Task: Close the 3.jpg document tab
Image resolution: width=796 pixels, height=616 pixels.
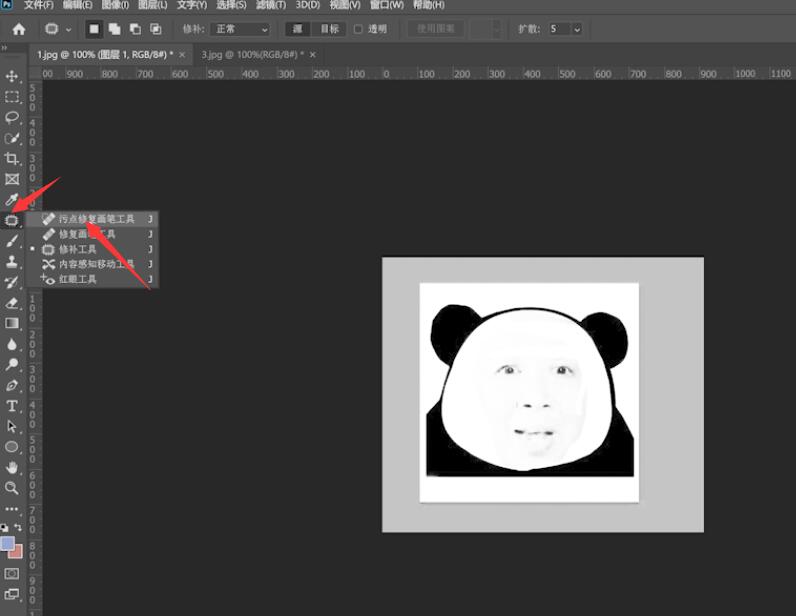Action: point(313,54)
